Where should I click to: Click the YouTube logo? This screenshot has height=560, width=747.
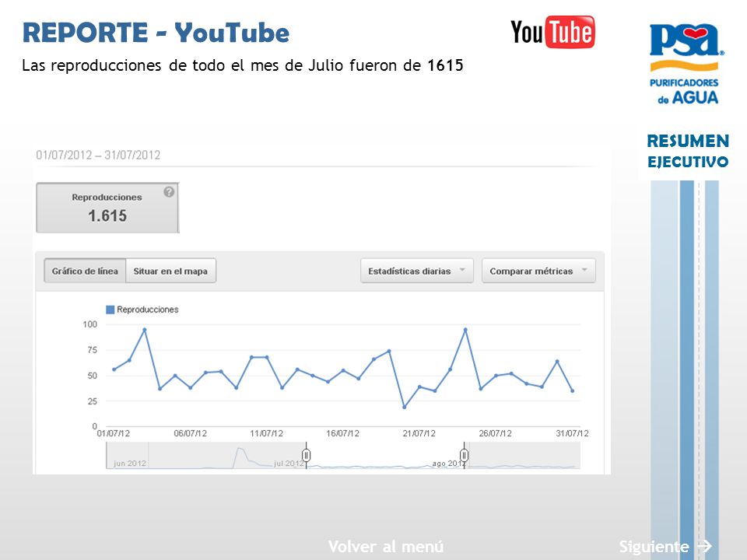(x=552, y=32)
